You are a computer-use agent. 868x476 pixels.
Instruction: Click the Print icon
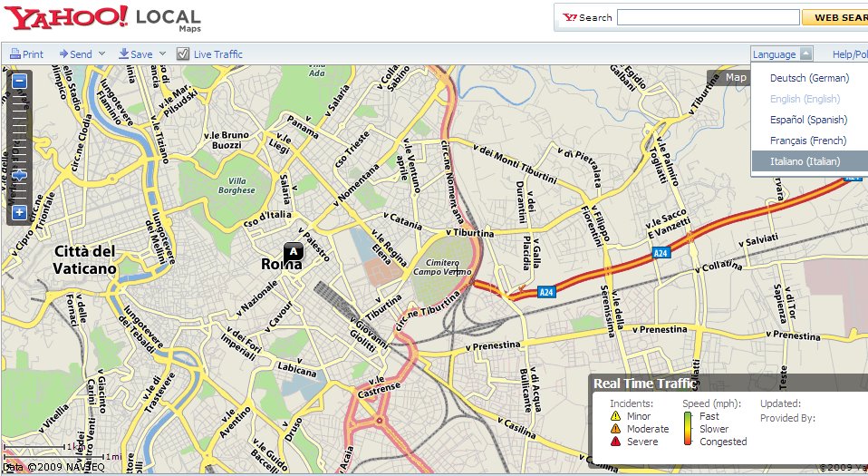tap(14, 53)
